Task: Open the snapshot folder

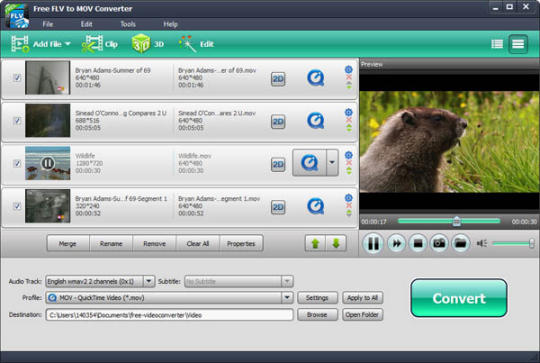Action: [460, 243]
